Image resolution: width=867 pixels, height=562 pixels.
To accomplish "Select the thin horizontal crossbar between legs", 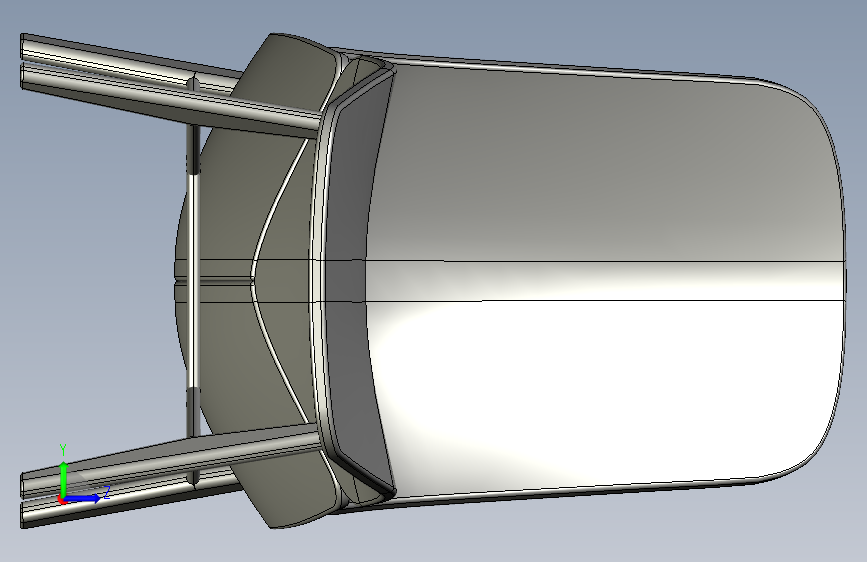I will (192, 281).
